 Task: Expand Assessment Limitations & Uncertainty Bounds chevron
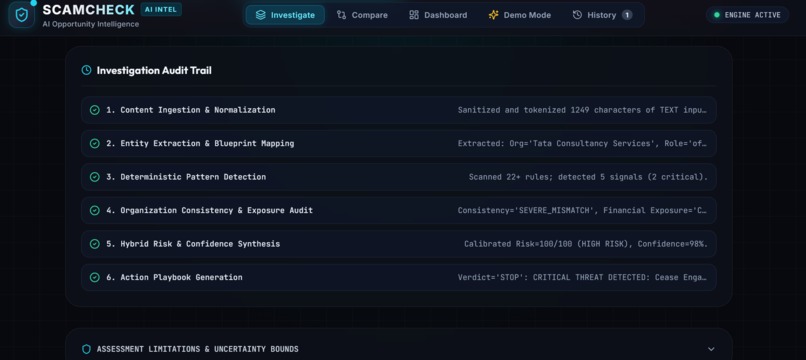click(x=711, y=349)
